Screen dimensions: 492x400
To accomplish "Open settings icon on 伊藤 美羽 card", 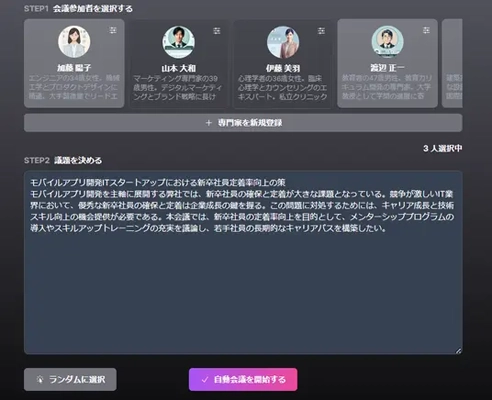I will pyautogui.click(x=321, y=31).
